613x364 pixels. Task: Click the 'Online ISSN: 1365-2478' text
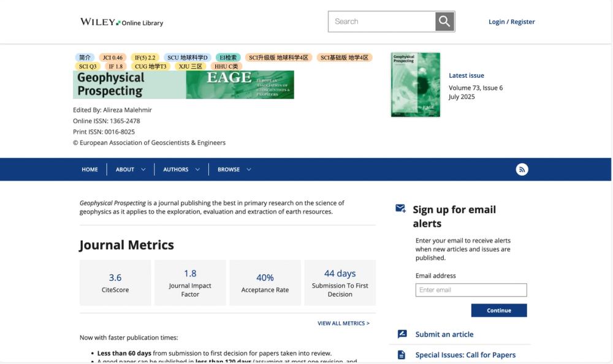[106, 121]
